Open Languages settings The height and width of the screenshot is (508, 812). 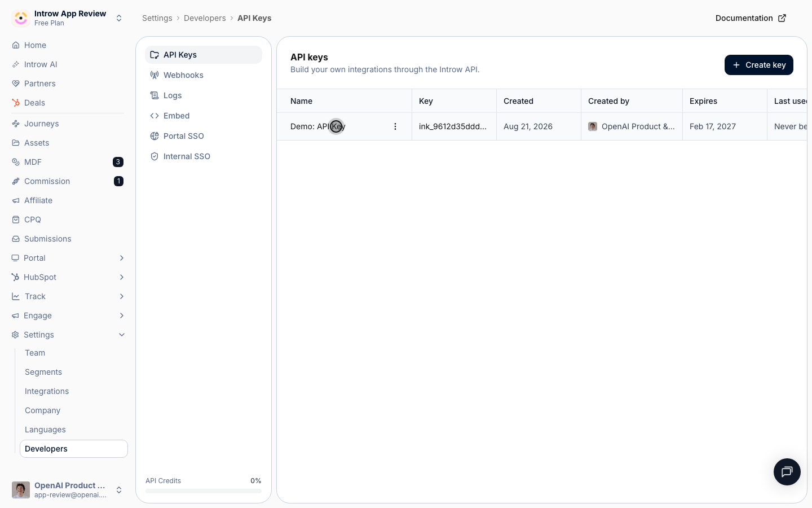(74, 430)
